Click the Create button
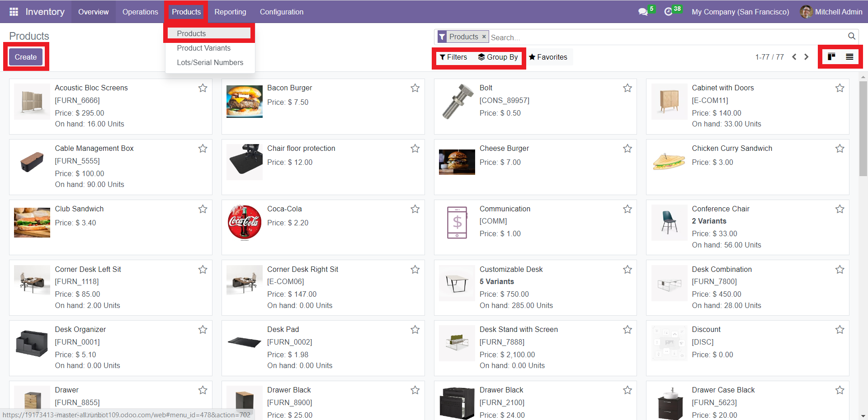868x420 pixels. pyautogui.click(x=26, y=57)
